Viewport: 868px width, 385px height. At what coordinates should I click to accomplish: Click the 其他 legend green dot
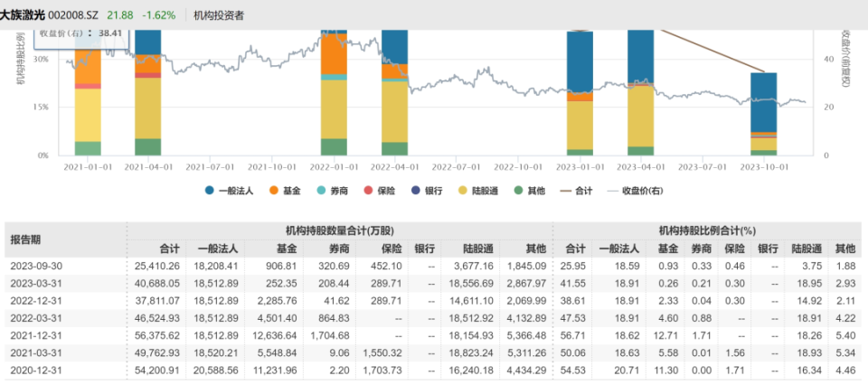(x=518, y=191)
